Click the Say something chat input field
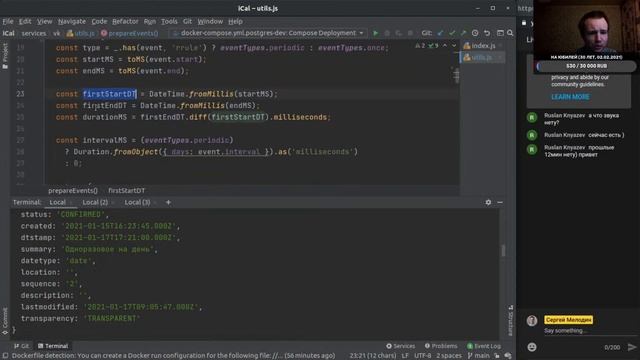Screen dimensions: 640x360 [x=584, y=331]
